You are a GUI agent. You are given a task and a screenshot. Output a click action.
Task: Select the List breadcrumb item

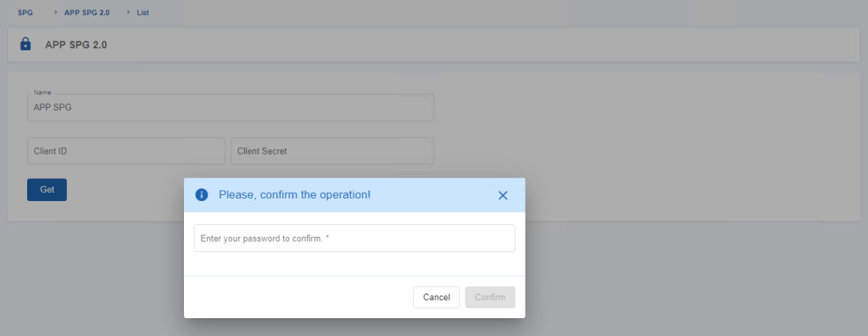pyautogui.click(x=142, y=12)
